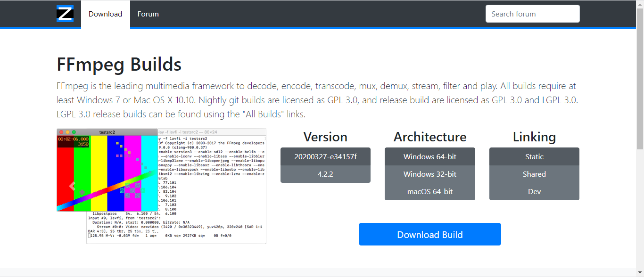Choose macOS 64-bit architecture
This screenshot has width=644, height=278.
point(430,191)
